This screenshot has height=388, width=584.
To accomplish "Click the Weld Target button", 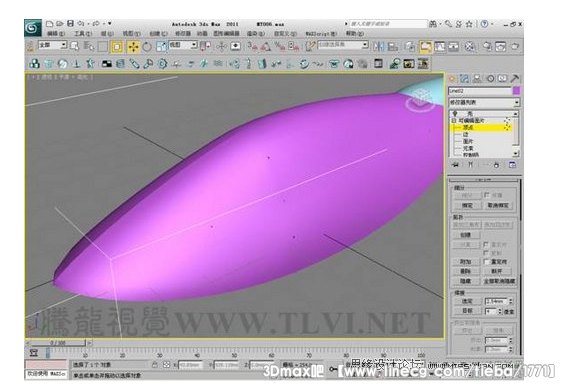I will coord(467,311).
